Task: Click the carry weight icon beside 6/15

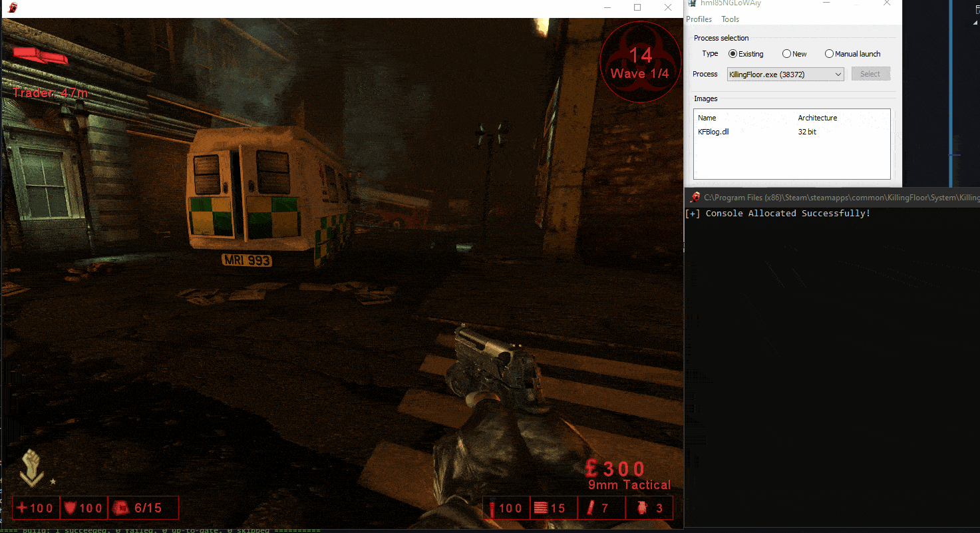Action: [120, 508]
